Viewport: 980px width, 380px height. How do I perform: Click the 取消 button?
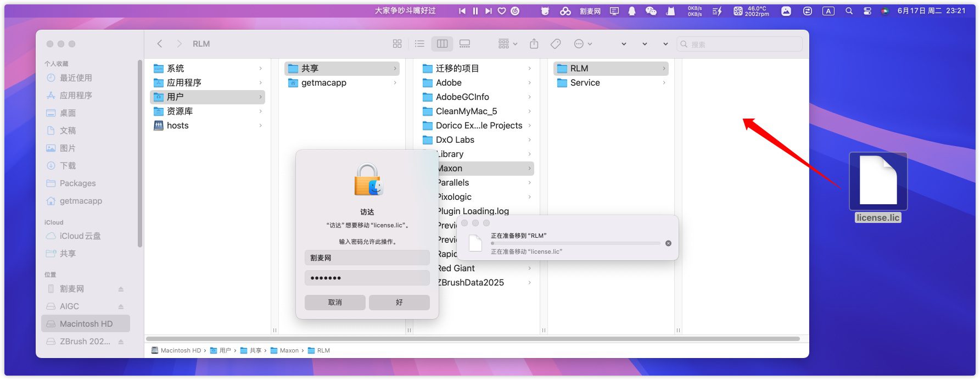click(x=335, y=303)
